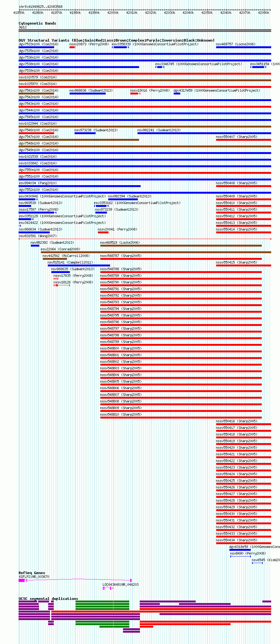Click the 42080k ruler position label
280x644 pixels.
pyautogui.click(x=264, y=13)
